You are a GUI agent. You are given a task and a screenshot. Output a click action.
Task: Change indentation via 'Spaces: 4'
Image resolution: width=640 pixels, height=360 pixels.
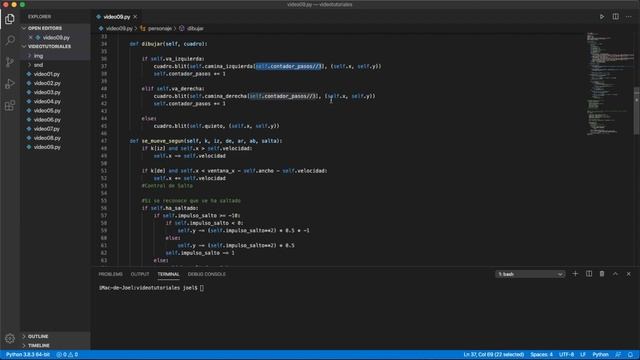coord(541,355)
